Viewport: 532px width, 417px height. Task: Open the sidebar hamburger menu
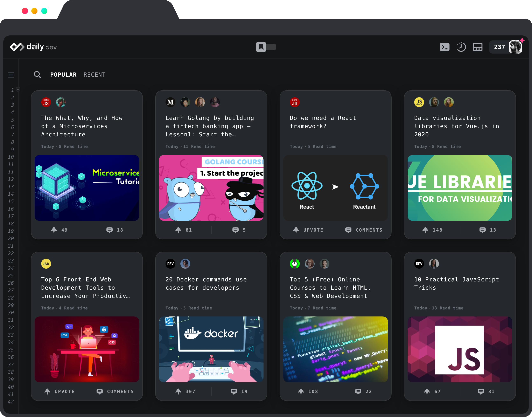11,75
